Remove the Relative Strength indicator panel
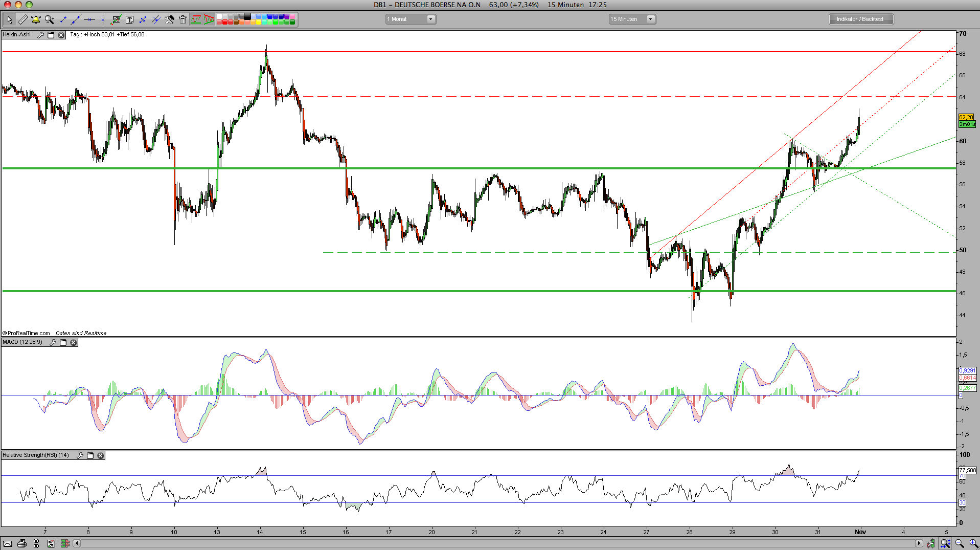This screenshot has width=980, height=550. click(x=101, y=455)
